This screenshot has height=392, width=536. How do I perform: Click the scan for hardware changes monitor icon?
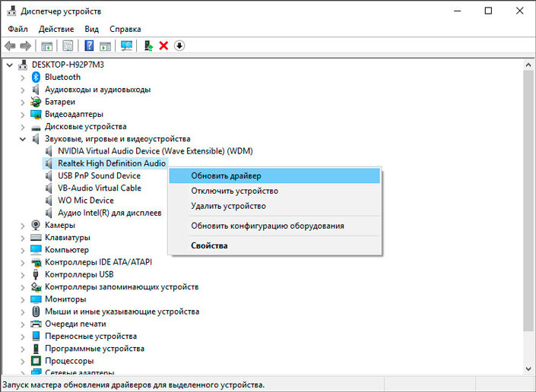[126, 46]
